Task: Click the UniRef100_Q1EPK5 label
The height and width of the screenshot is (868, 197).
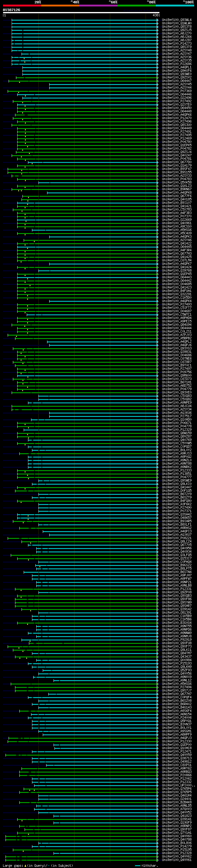Action: coord(177,145)
